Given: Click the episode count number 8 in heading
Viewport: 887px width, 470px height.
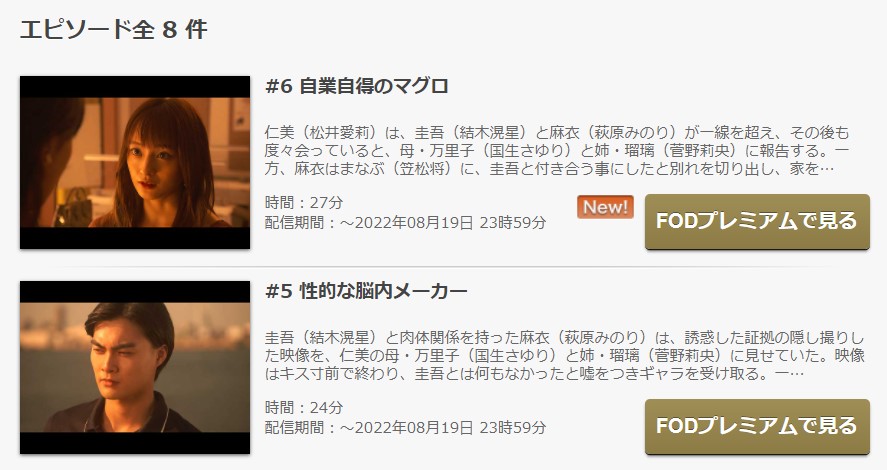Looking at the screenshot, I should click(x=170, y=30).
